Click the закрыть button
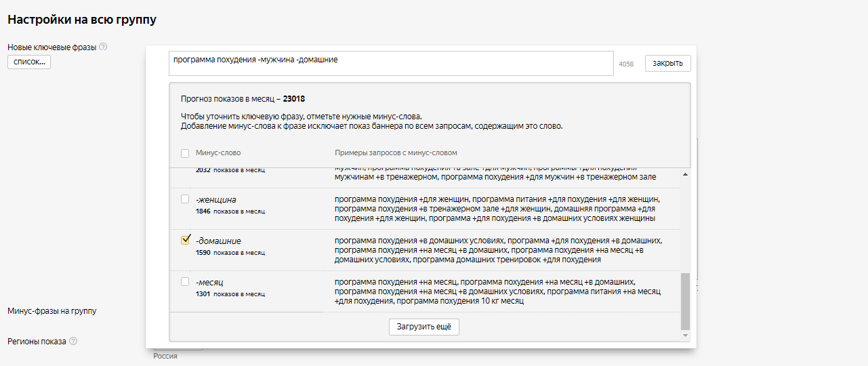Viewport: 868px width, 366px height. coord(667,63)
